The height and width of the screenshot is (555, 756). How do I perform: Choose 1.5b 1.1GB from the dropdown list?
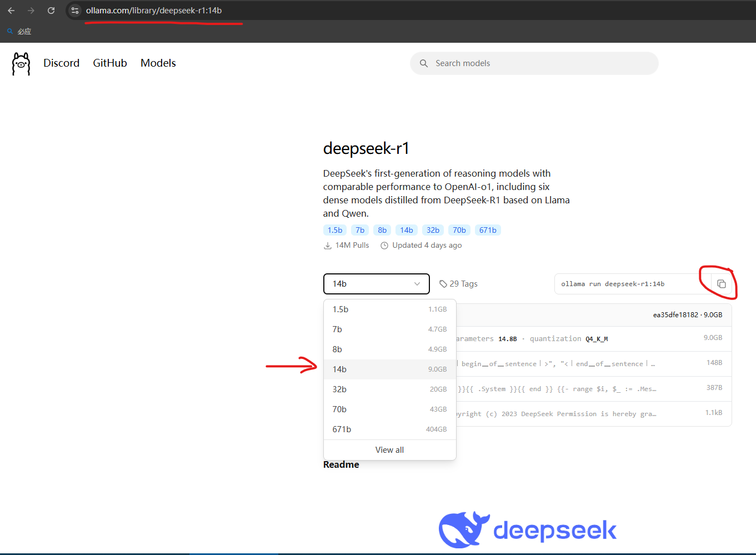pyautogui.click(x=390, y=309)
